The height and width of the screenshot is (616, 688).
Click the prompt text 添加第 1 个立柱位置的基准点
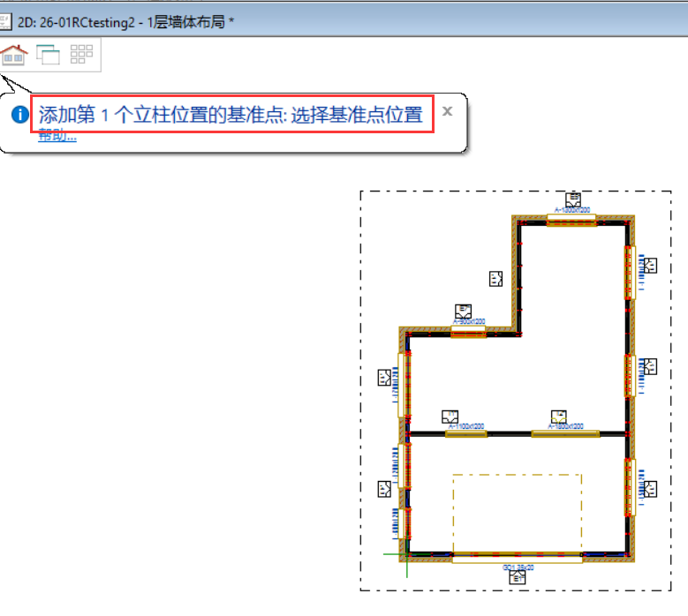[163, 115]
